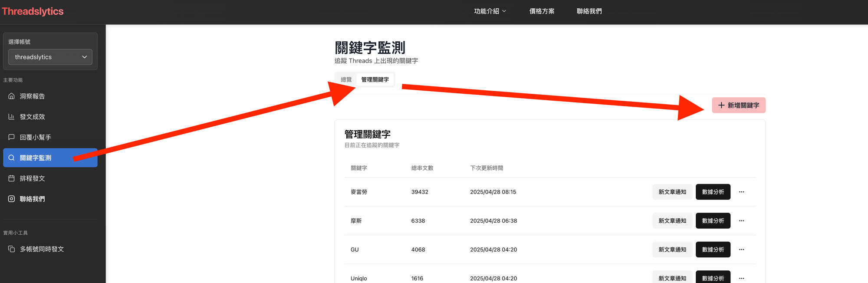Click the 1616 thread count value
Viewport: 868px width, 283px height.
(417, 278)
